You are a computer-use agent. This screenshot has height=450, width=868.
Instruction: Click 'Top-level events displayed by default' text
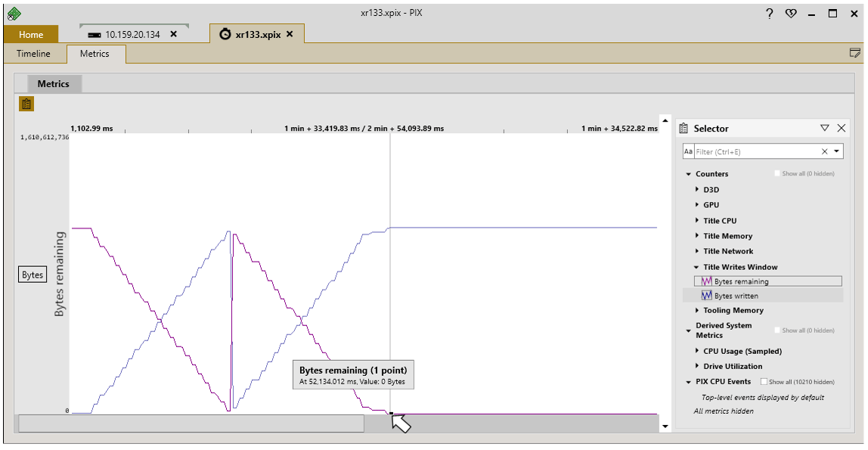pyautogui.click(x=763, y=397)
